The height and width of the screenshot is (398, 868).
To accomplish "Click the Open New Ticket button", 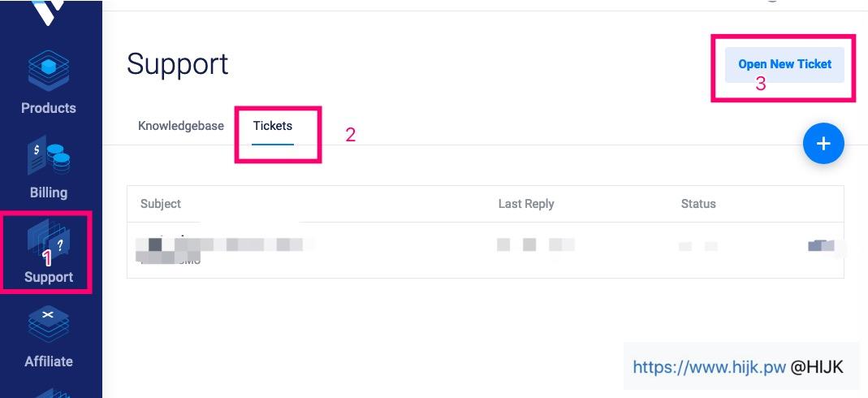I will tap(784, 64).
